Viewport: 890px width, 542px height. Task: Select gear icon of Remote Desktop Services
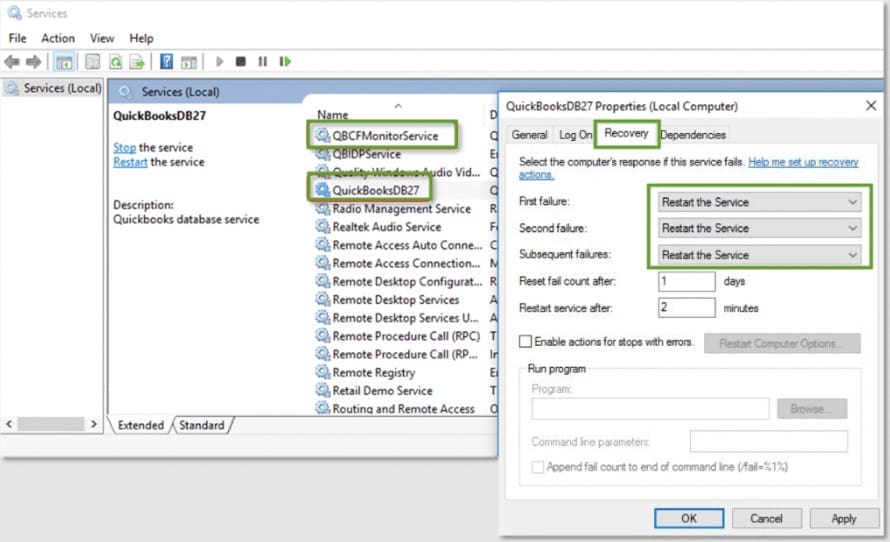click(x=322, y=299)
